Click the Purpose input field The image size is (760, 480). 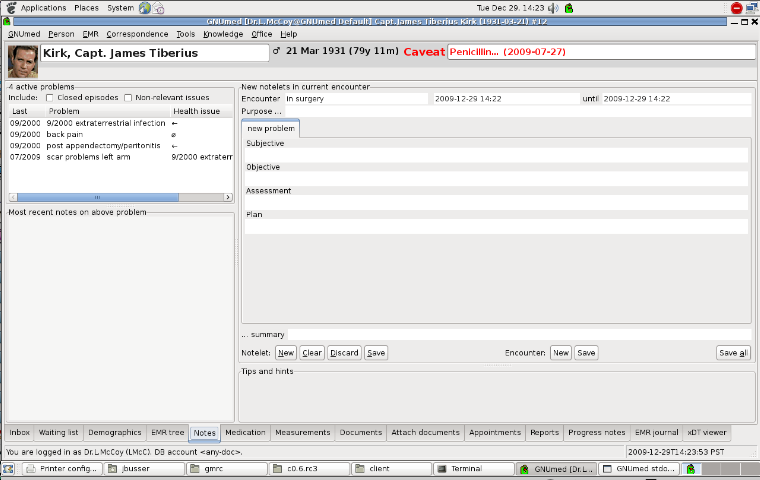(x=518, y=112)
